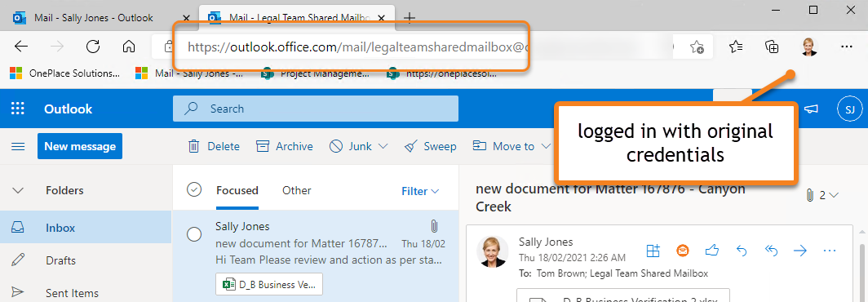This screenshot has width=868, height=302.
Task: Open the Favorites list icon
Action: click(736, 47)
